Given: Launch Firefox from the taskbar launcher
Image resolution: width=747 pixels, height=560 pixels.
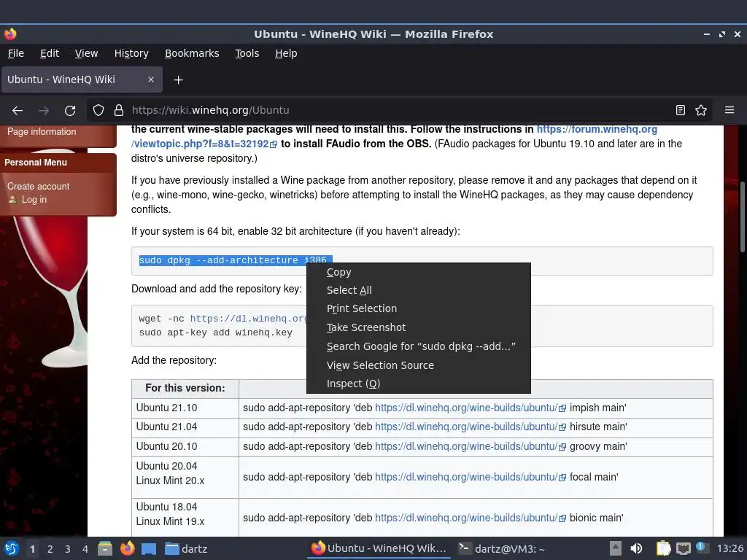Looking at the screenshot, I should [x=127, y=548].
